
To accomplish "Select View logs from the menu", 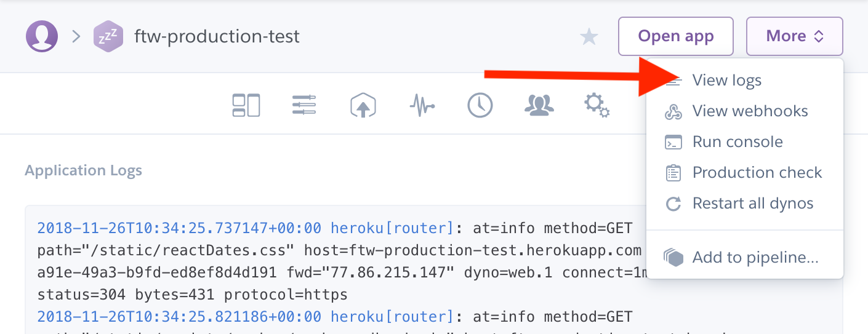I will (726, 81).
